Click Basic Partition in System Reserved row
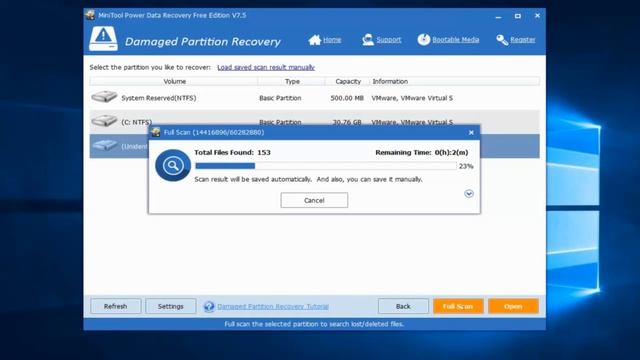 tap(280, 98)
